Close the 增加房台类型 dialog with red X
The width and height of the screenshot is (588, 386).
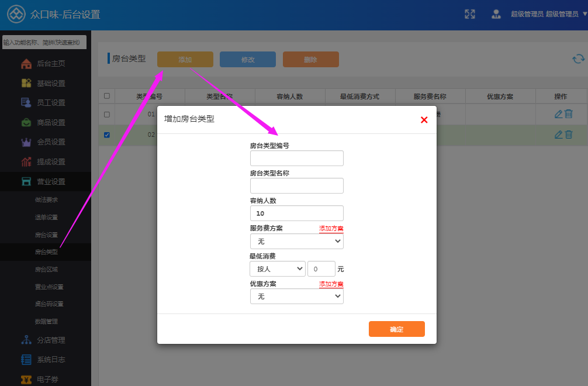pyautogui.click(x=424, y=120)
